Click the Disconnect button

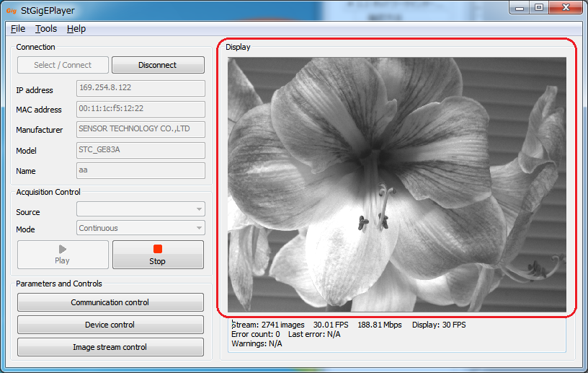(158, 65)
